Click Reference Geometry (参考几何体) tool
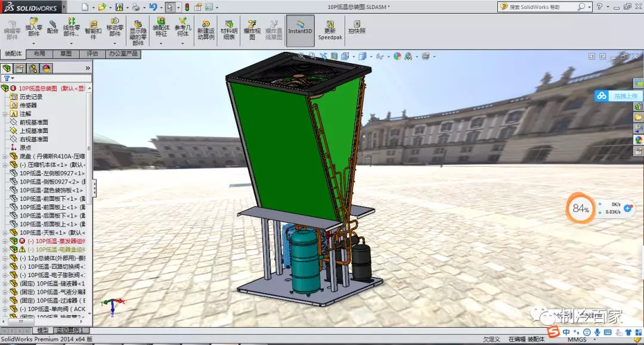 point(183,27)
